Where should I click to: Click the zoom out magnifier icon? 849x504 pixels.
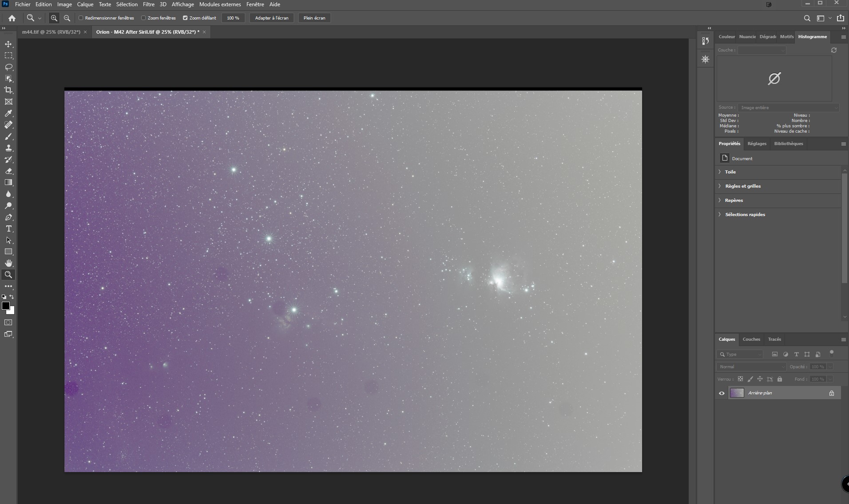(x=67, y=18)
